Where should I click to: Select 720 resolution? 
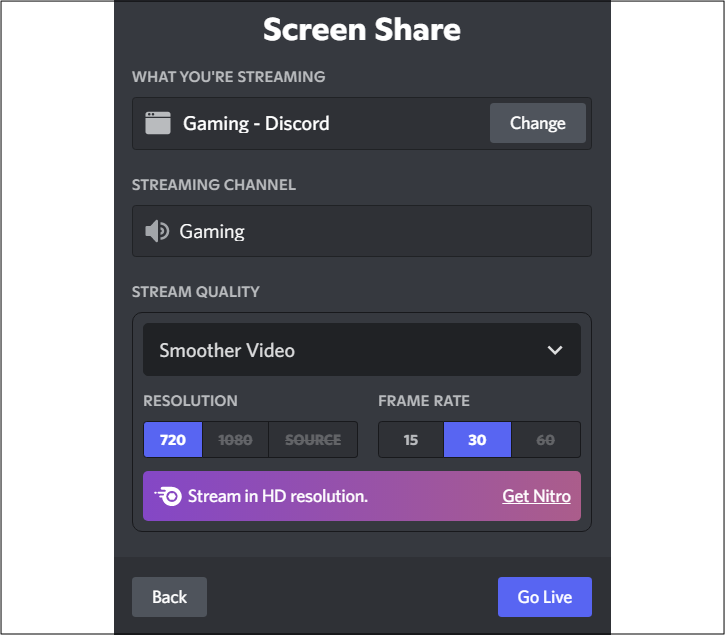tap(173, 439)
